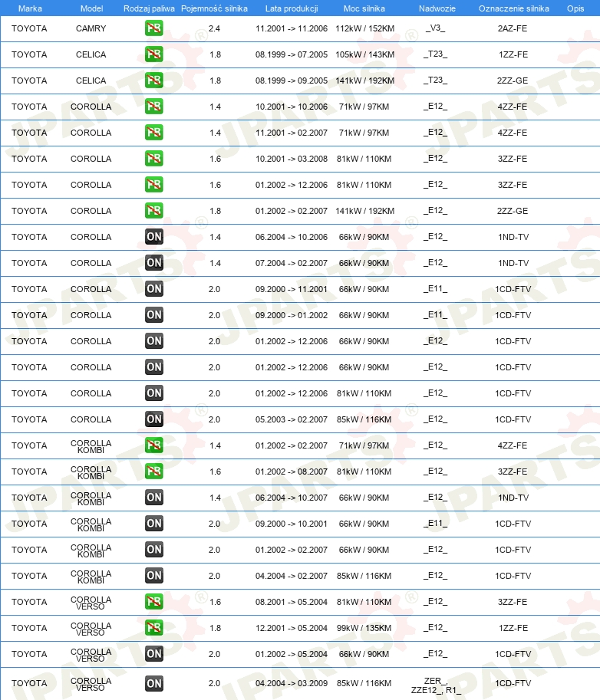Click petrol icon for CELICA 105kW / 143KM

[153, 54]
